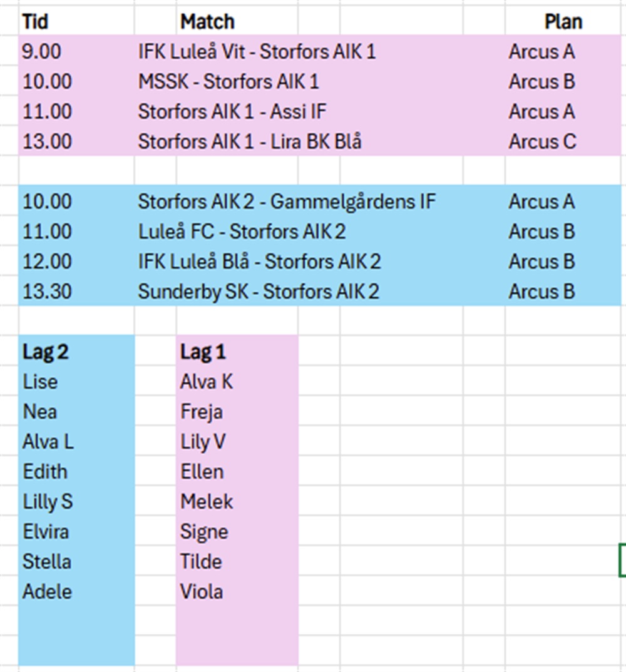Click the 'IFK Luleå Blå - Storfors AIK 2' cell
The height and width of the screenshot is (672, 626).
(x=259, y=262)
